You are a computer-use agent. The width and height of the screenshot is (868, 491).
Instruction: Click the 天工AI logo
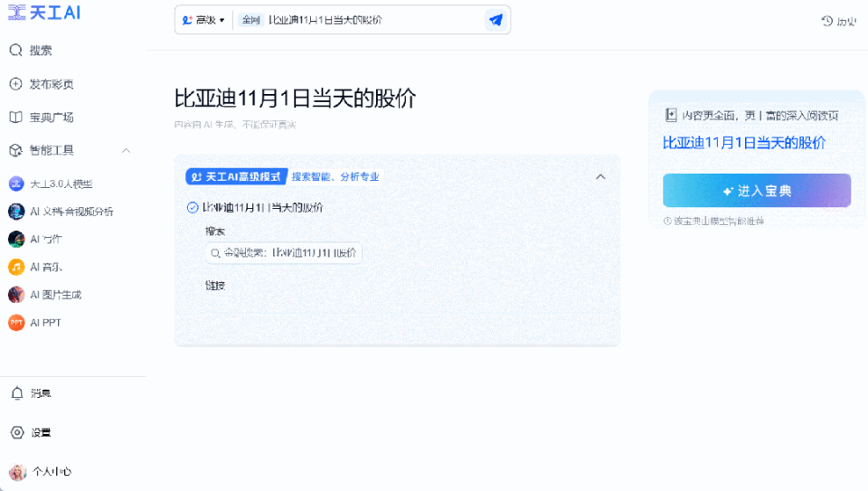44,12
